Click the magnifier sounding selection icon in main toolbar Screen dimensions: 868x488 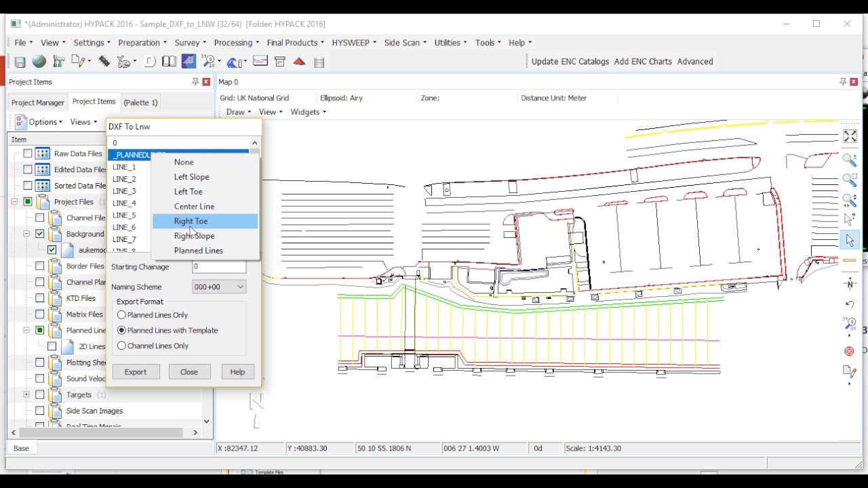pos(208,62)
